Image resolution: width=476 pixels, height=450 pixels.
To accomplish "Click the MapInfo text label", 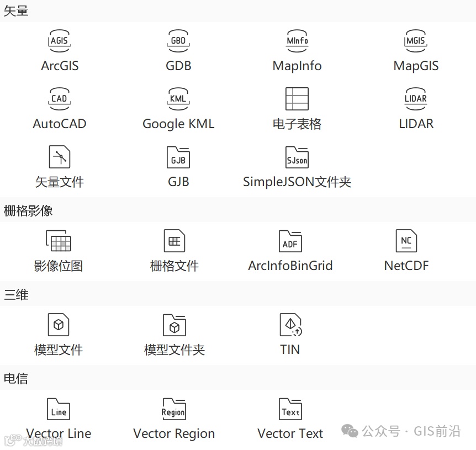I will 297,66.
